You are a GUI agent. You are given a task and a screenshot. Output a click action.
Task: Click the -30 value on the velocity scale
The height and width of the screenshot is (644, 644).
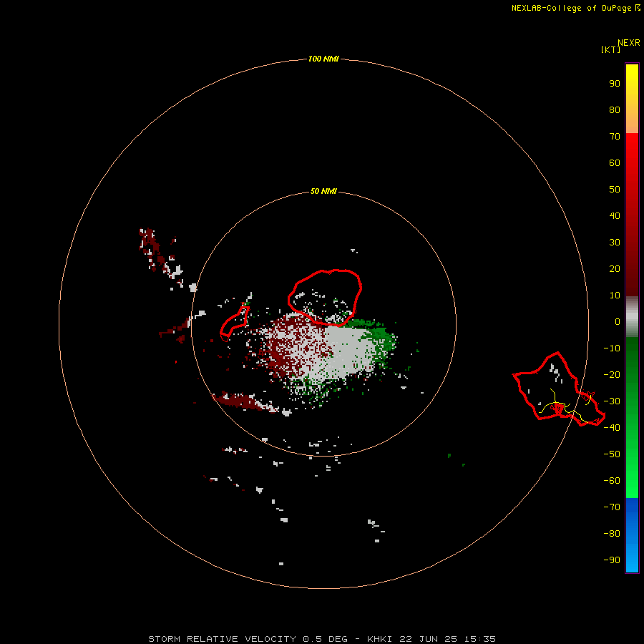pyautogui.click(x=612, y=401)
